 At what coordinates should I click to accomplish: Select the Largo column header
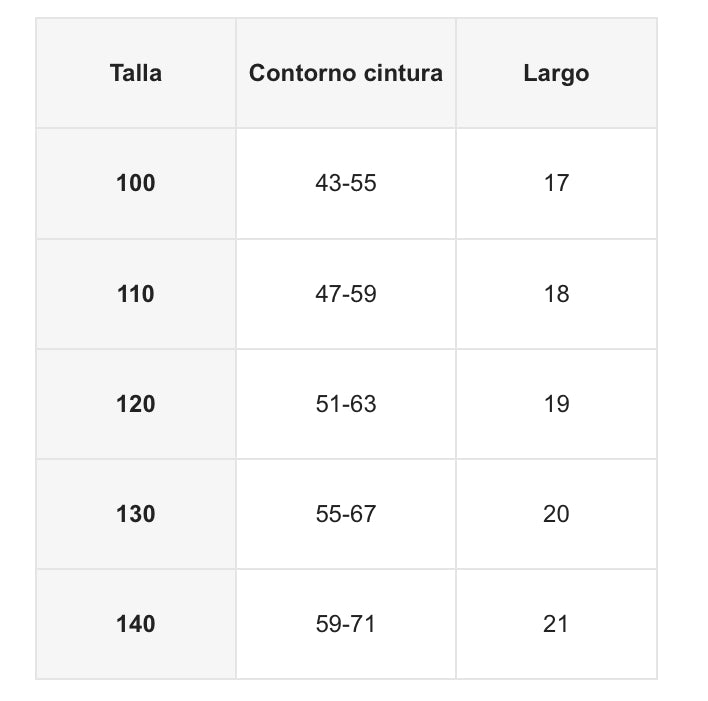(556, 73)
